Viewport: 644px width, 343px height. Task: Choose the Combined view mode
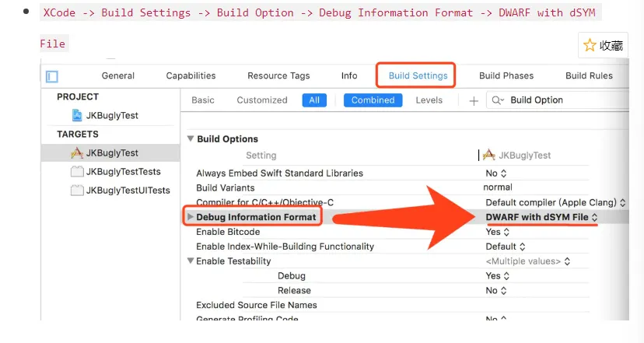(x=373, y=100)
